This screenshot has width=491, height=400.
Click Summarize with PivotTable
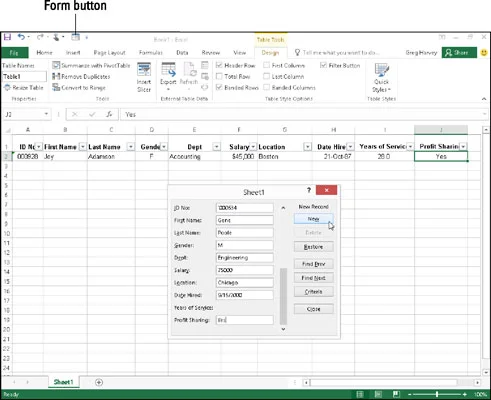click(91, 65)
